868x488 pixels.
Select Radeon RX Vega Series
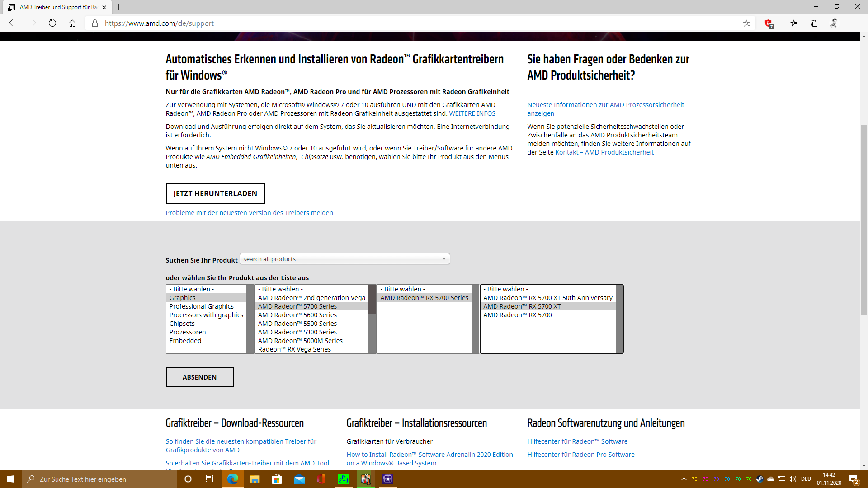click(x=312, y=349)
